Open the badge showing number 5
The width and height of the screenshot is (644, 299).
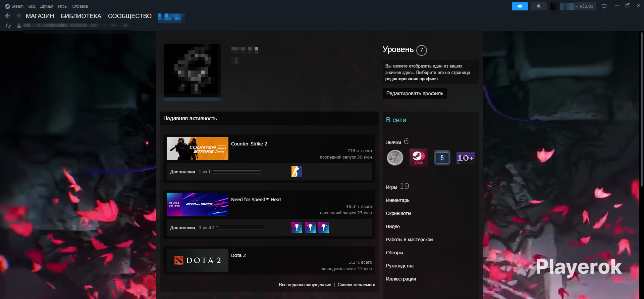point(442,158)
